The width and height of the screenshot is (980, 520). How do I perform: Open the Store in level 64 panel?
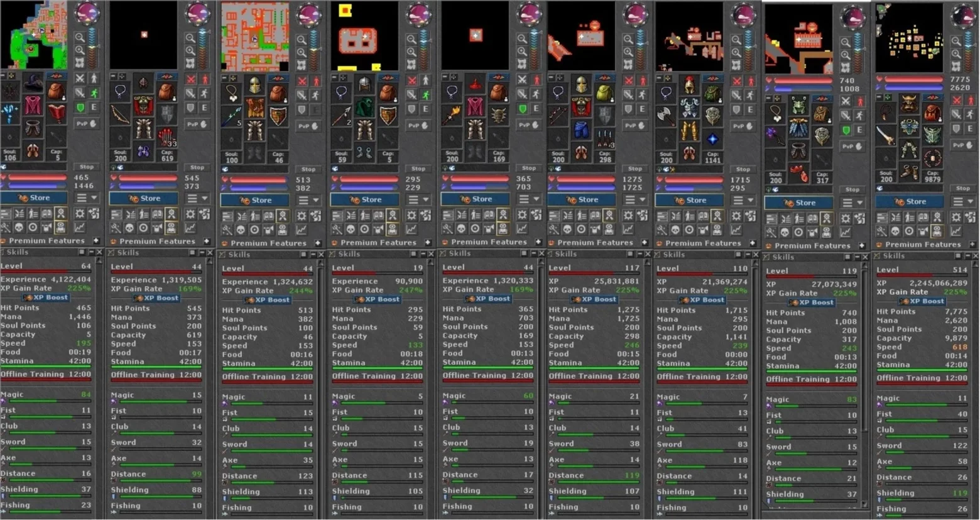(35, 197)
